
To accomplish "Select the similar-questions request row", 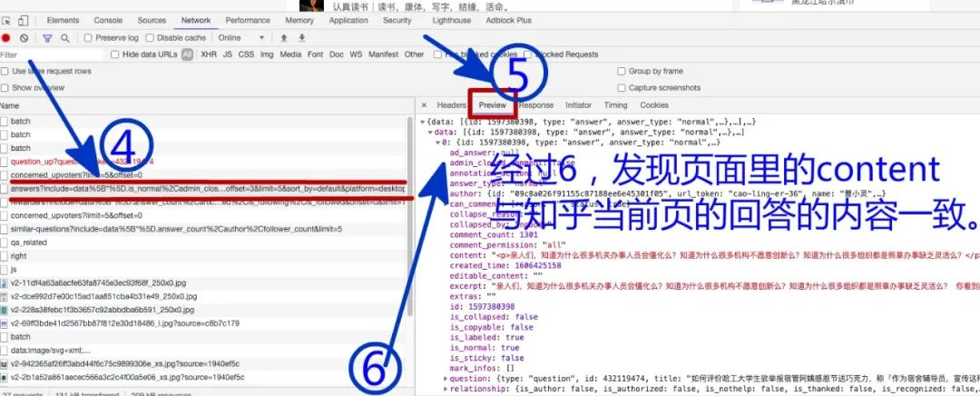I will [x=203, y=229].
